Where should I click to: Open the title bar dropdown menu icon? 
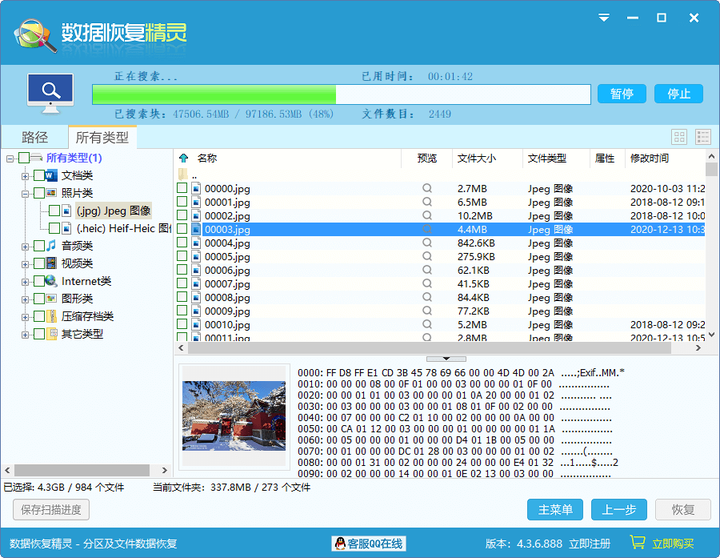(604, 17)
